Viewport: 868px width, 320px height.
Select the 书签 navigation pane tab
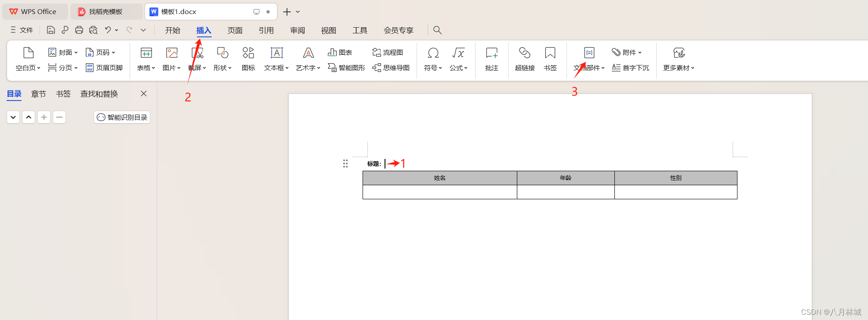click(x=63, y=94)
